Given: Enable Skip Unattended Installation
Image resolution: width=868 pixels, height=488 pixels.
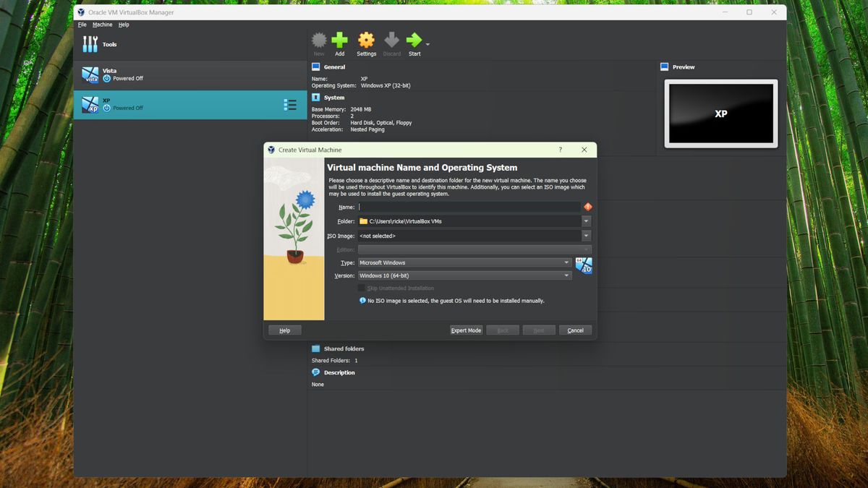Looking at the screenshot, I should click(362, 288).
